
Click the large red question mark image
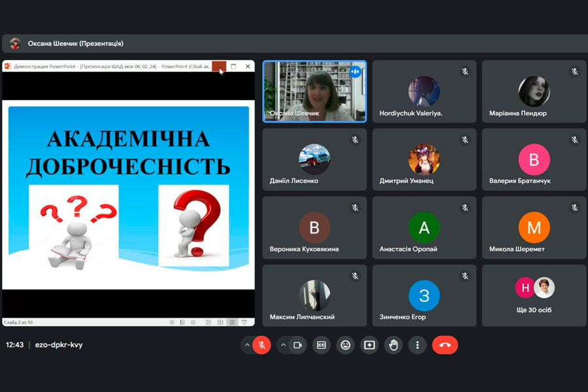[193, 225]
